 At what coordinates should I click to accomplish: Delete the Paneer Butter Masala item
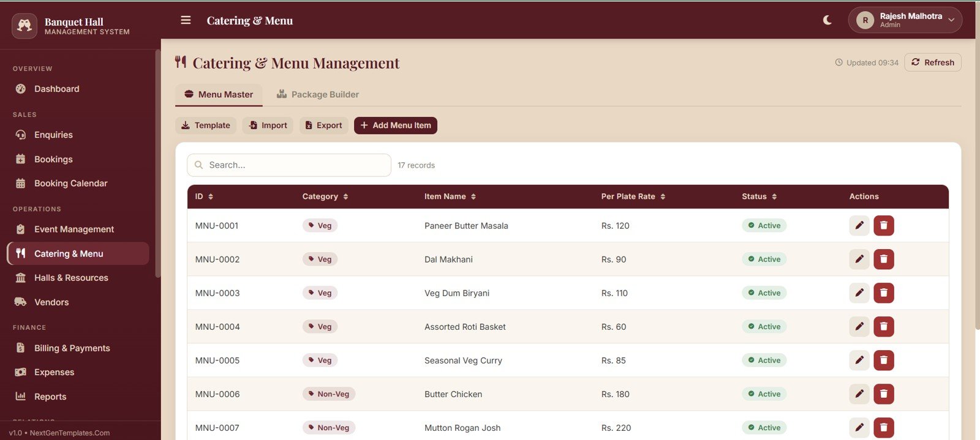(884, 226)
